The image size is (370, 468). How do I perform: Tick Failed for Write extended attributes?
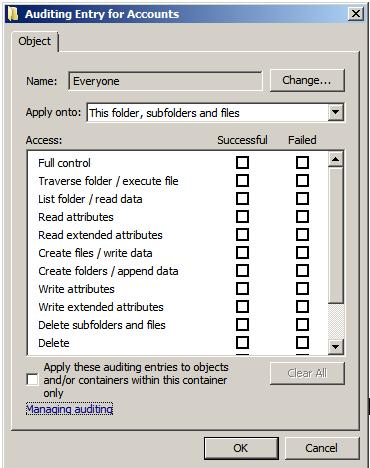pos(302,307)
